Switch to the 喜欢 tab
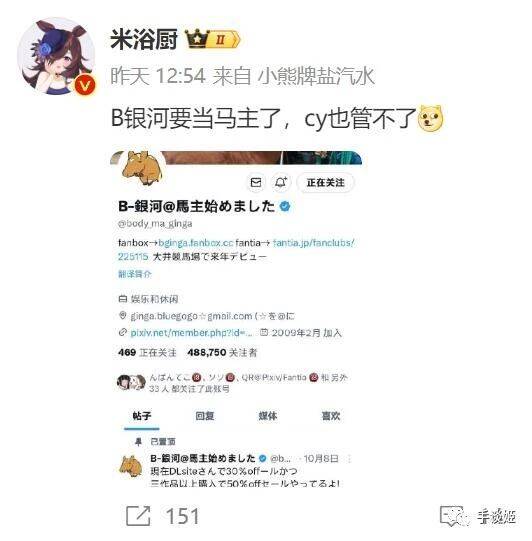Viewport: 532px width, 541px height. coord(331,416)
